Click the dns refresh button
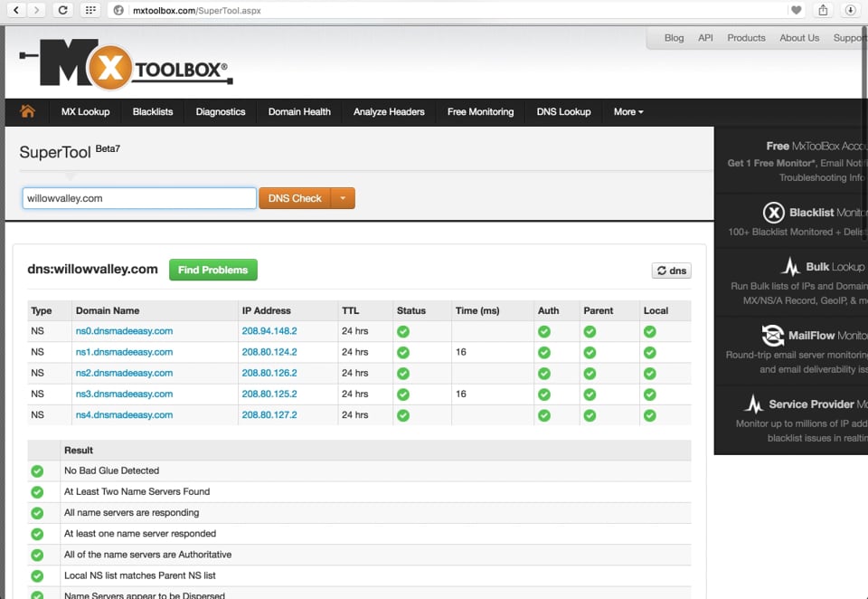 point(672,271)
